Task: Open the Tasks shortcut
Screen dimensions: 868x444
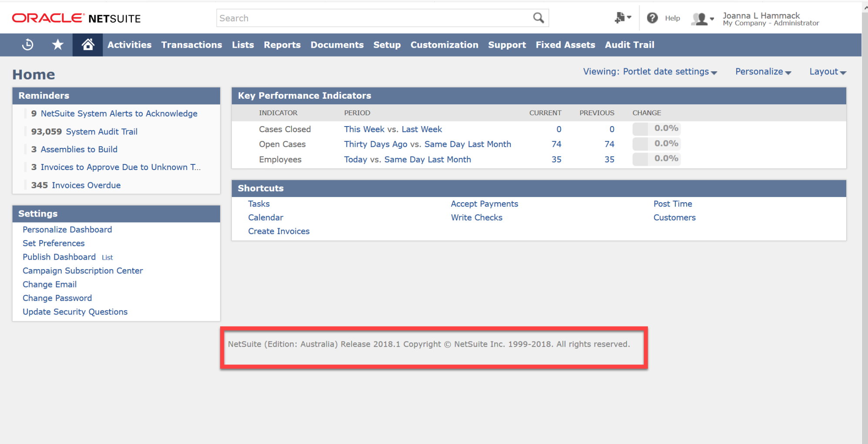Action: pyautogui.click(x=259, y=204)
